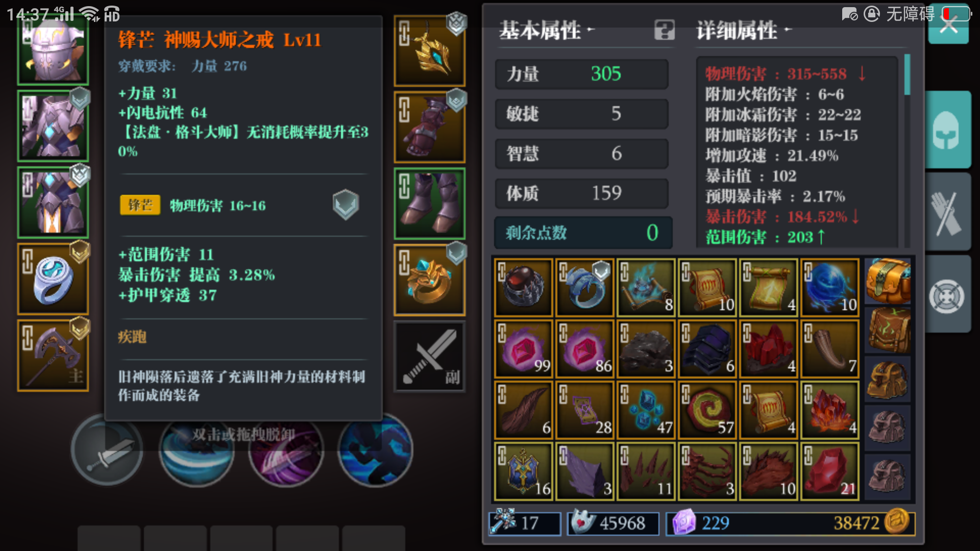
Task: Expand the 基本属性 dropdown arrow
Action: [x=591, y=30]
